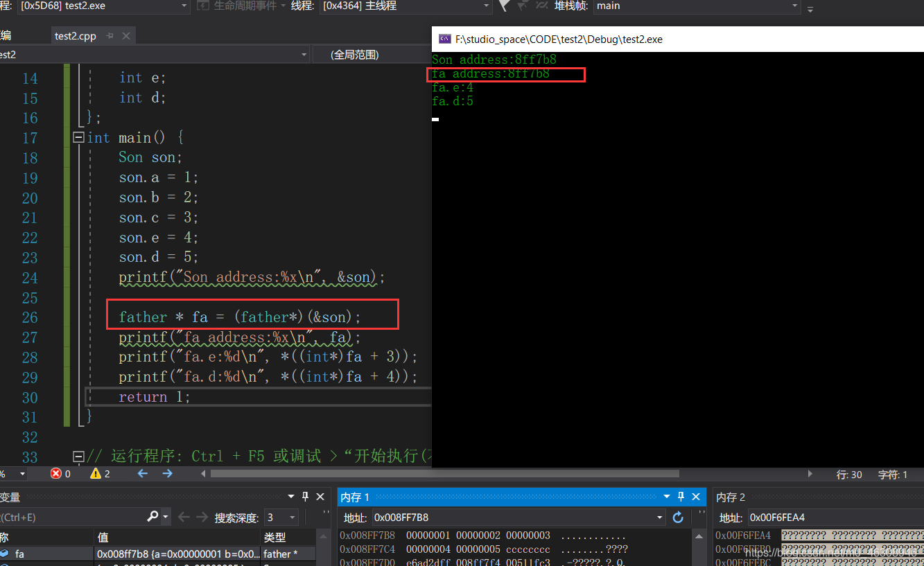
Task: Open 内存 1 window position menu
Action: 667,497
